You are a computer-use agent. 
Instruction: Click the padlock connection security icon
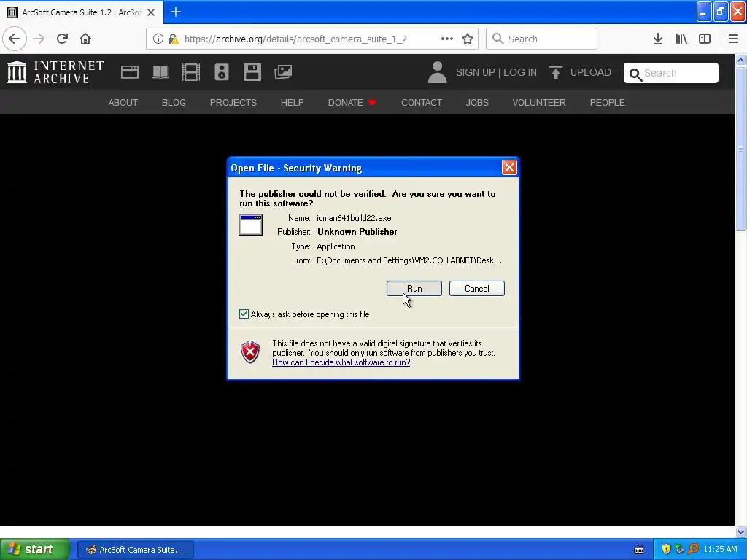[174, 39]
